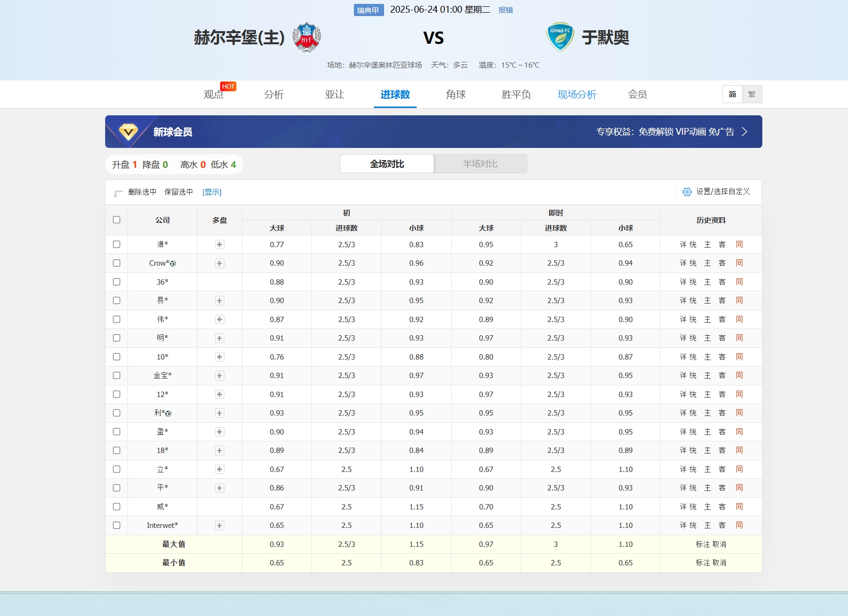Viewport: 848px width, 616px height.
Task: Click the 报错 link near match date
Action: pos(505,10)
